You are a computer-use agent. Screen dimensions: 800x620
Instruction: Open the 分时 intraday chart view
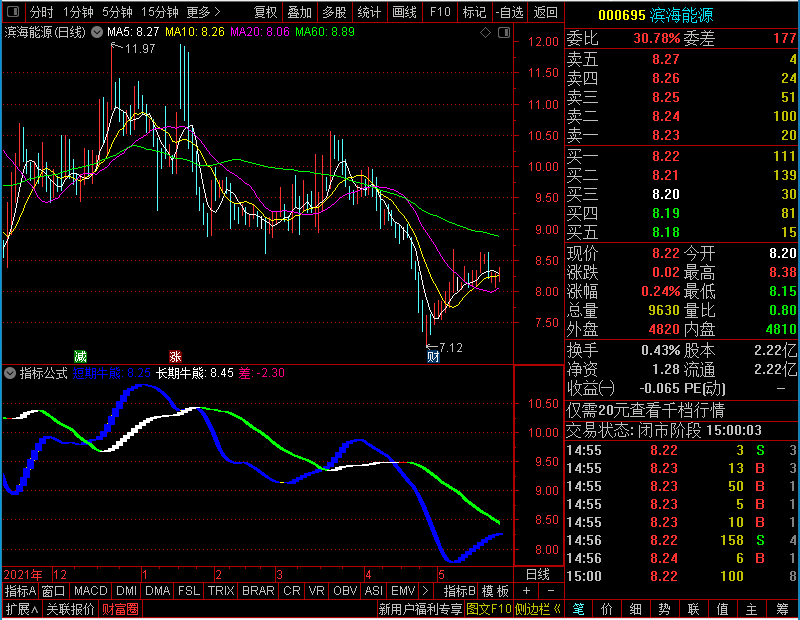click(x=41, y=12)
